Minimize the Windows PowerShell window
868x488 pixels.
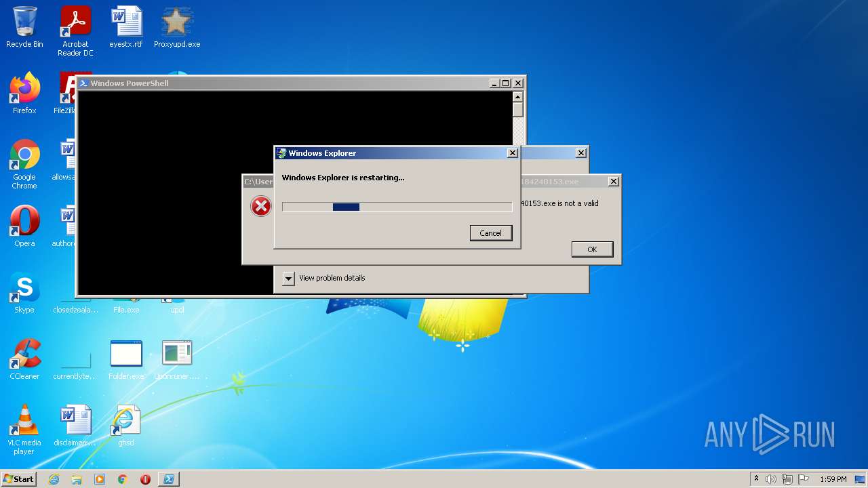(494, 83)
